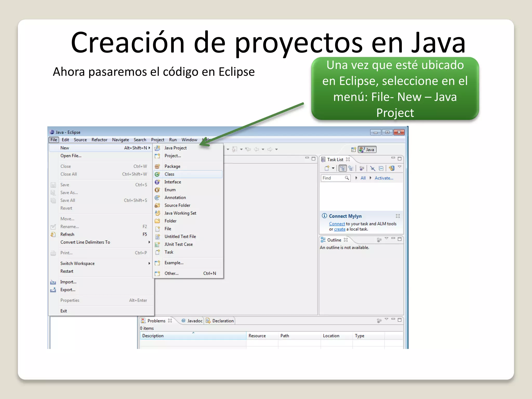Choose Java Project from the New submenu
Image resolution: width=532 pixels, height=399 pixels.
point(188,148)
